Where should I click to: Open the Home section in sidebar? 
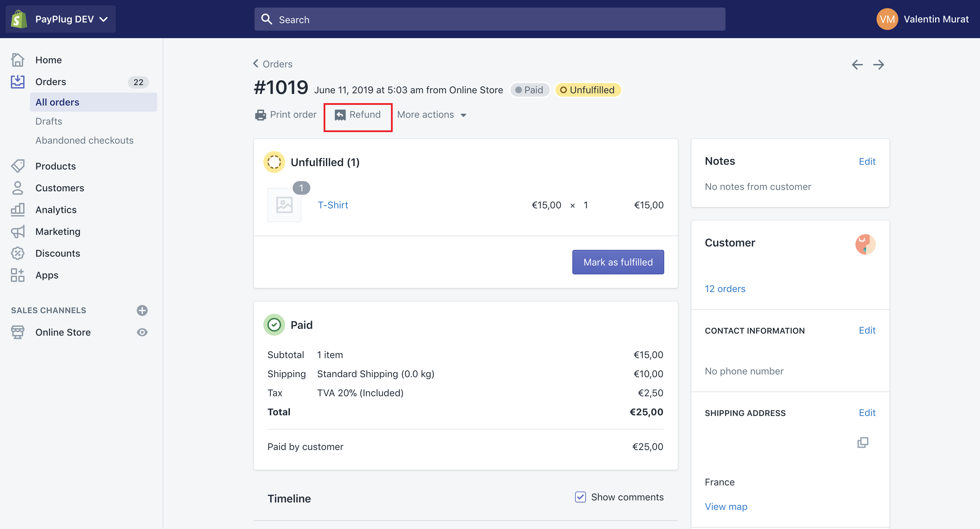tap(48, 60)
